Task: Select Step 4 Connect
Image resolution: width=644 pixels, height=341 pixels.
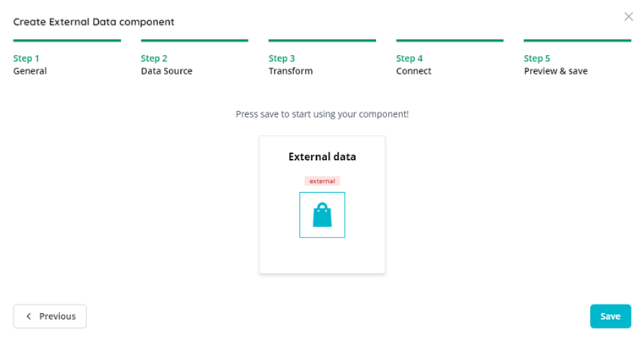Action: (x=413, y=64)
